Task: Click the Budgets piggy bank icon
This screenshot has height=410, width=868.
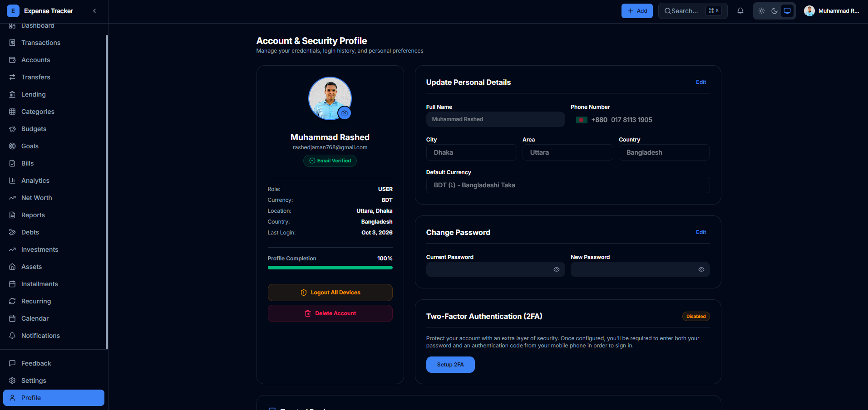Action: [x=12, y=129]
